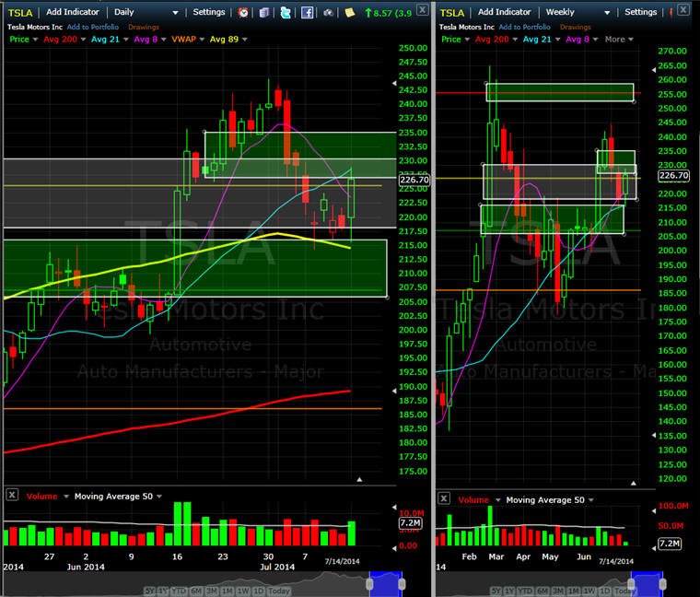
Task: Click the alarm clock alert icon
Action: click(243, 13)
